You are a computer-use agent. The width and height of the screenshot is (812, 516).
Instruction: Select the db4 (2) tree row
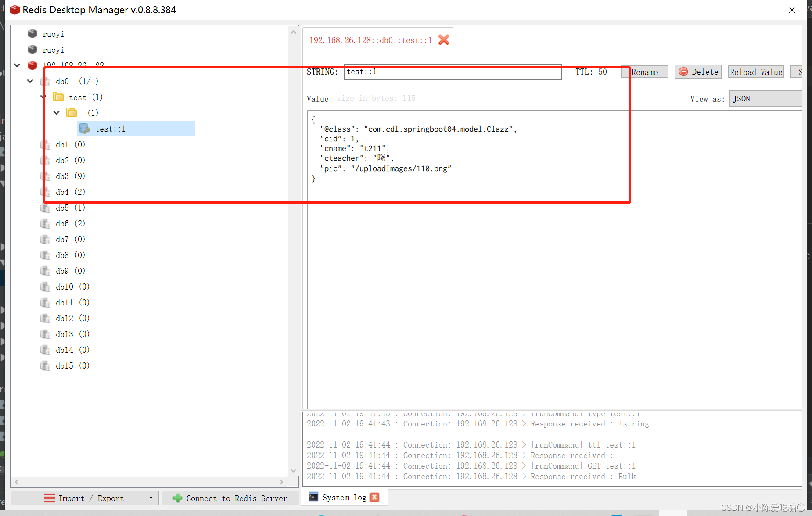70,192
